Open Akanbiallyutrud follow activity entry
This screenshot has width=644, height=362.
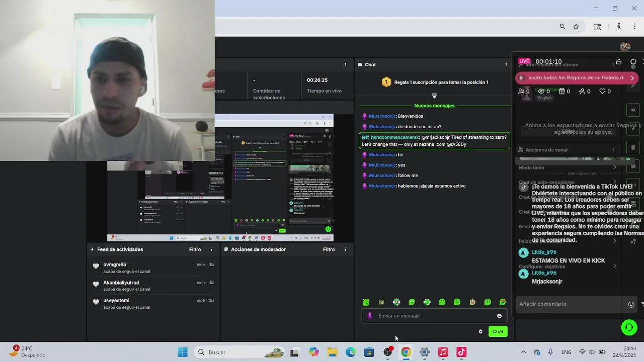tap(153, 286)
